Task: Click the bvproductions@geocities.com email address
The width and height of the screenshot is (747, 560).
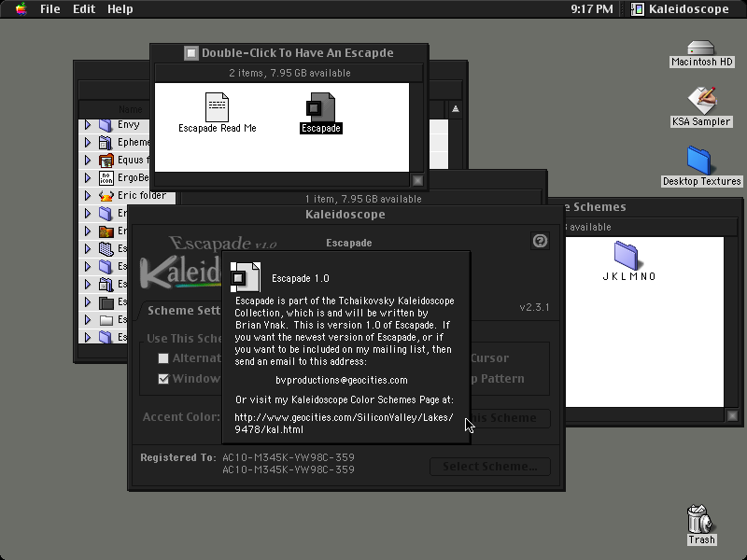Action: [342, 380]
